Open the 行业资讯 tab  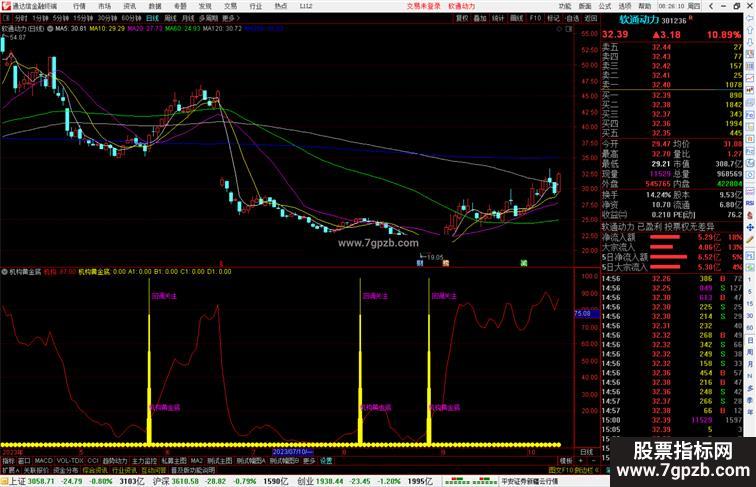click(124, 470)
